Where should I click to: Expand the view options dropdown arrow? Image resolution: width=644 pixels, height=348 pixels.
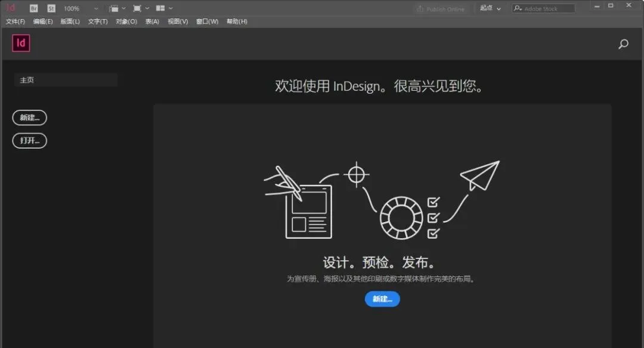tap(123, 8)
